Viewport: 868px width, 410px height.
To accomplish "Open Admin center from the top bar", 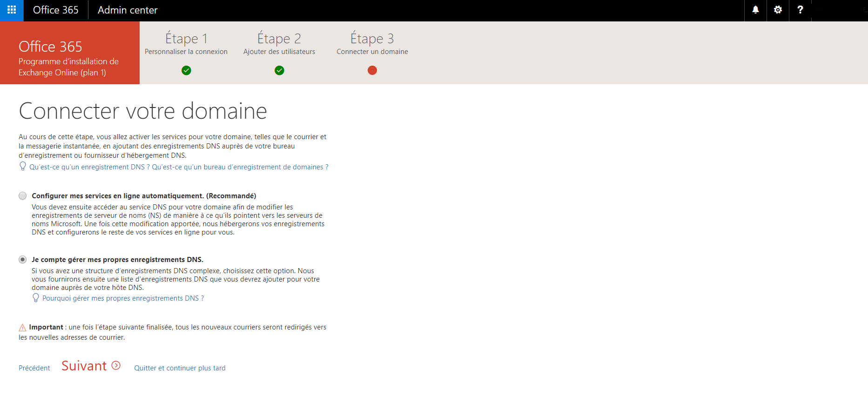I will tap(128, 10).
